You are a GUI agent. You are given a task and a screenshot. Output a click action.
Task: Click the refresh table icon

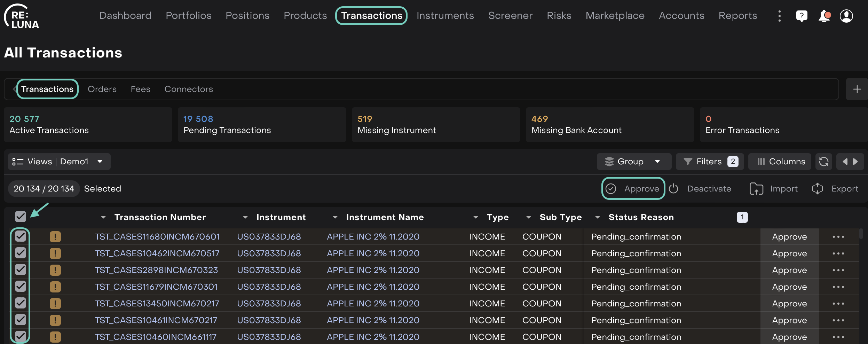pyautogui.click(x=823, y=162)
